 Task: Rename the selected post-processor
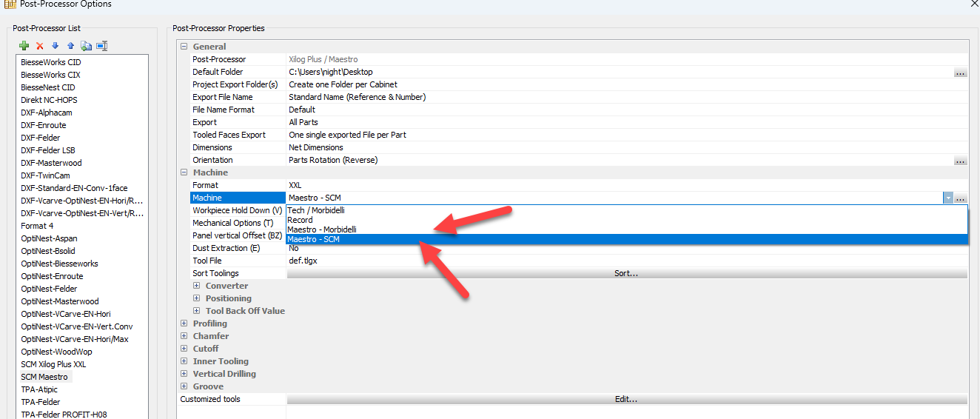coord(102,46)
